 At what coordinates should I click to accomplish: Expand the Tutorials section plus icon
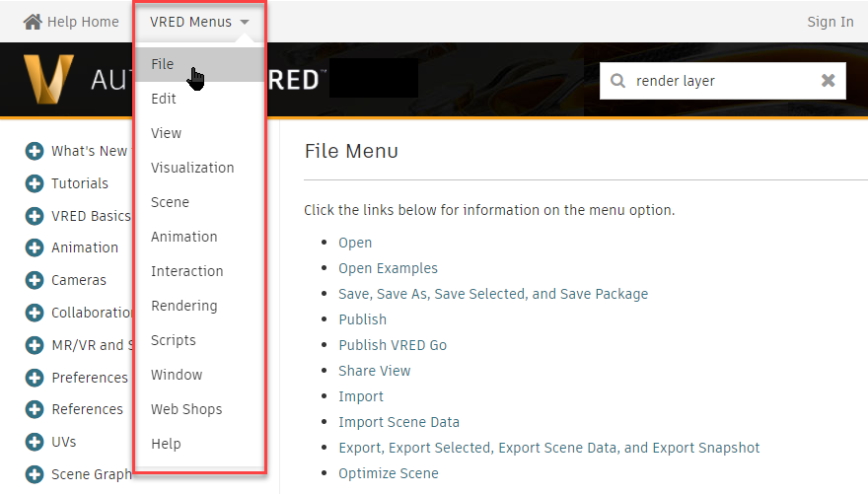point(35,183)
